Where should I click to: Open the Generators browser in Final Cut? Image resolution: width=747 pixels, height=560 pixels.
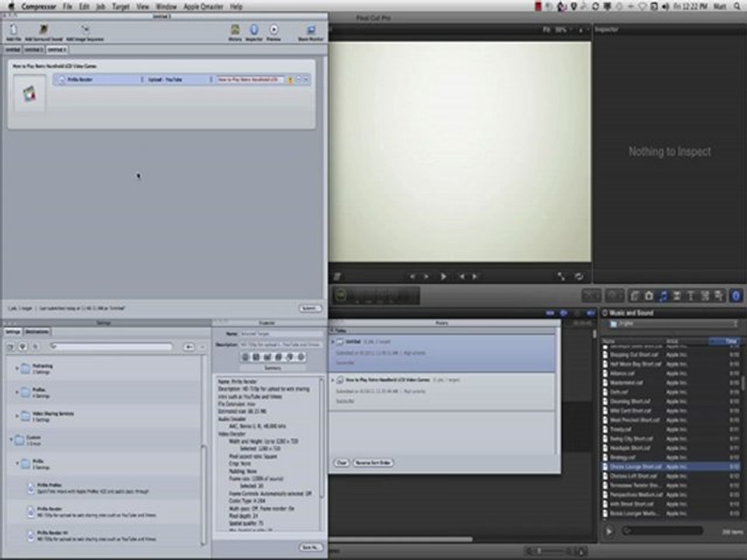coord(705,296)
